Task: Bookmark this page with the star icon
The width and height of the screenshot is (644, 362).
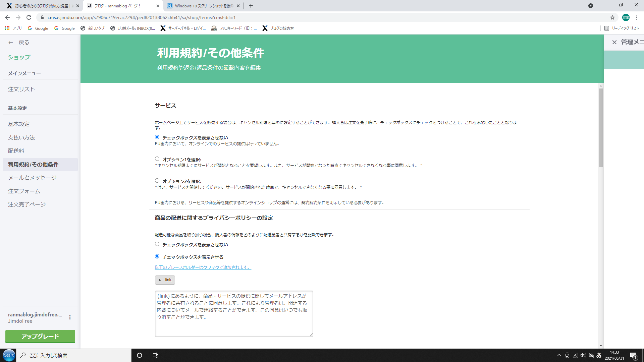Action: [612, 17]
